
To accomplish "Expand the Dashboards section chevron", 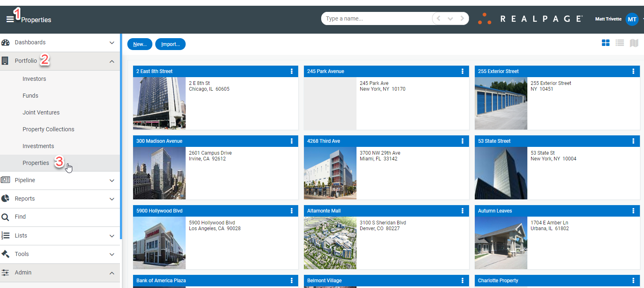I will pyautogui.click(x=112, y=43).
